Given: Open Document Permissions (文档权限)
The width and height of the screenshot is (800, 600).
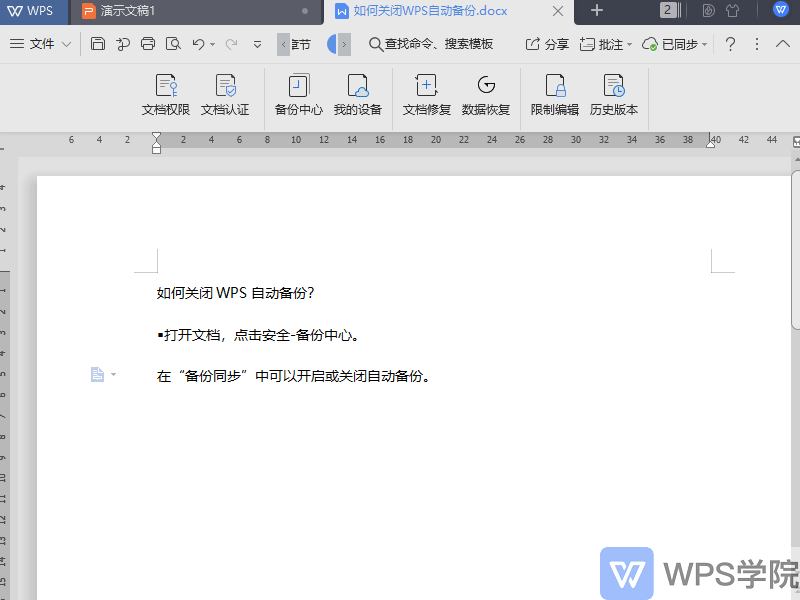Looking at the screenshot, I should (166, 95).
